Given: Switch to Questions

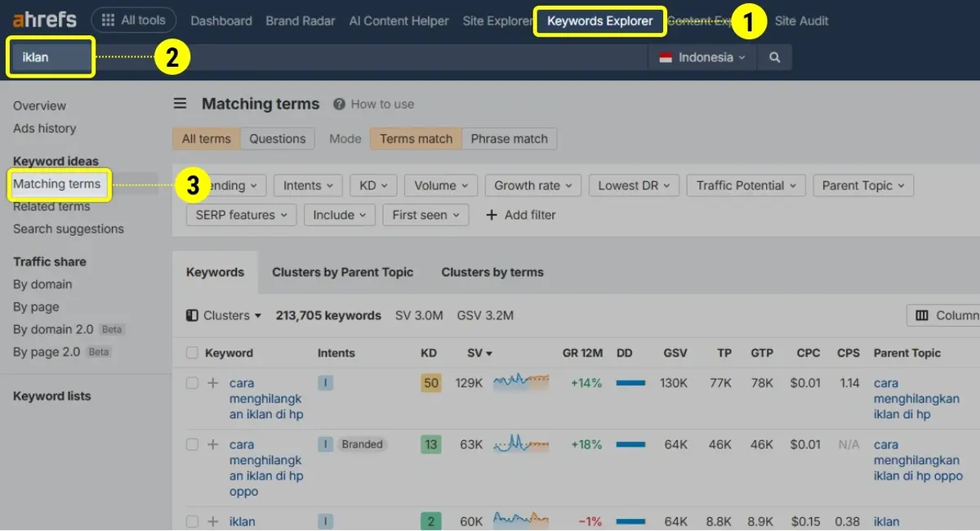Looking at the screenshot, I should click(x=278, y=139).
